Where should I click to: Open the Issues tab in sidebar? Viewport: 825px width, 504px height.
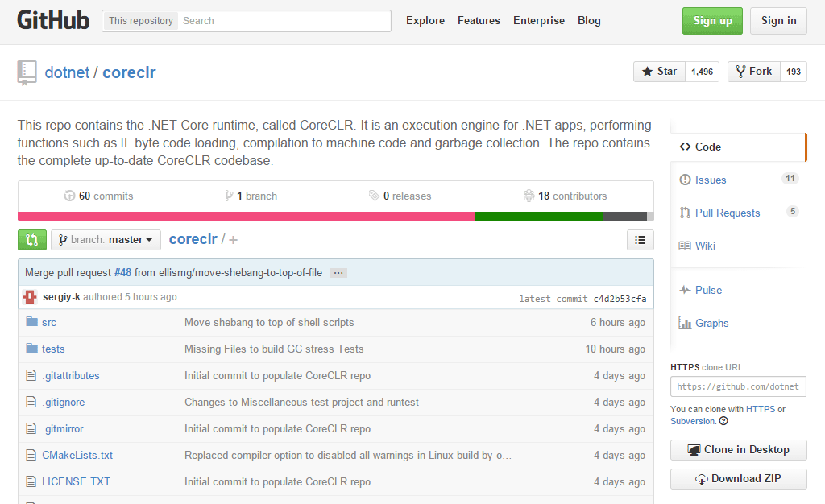point(710,180)
